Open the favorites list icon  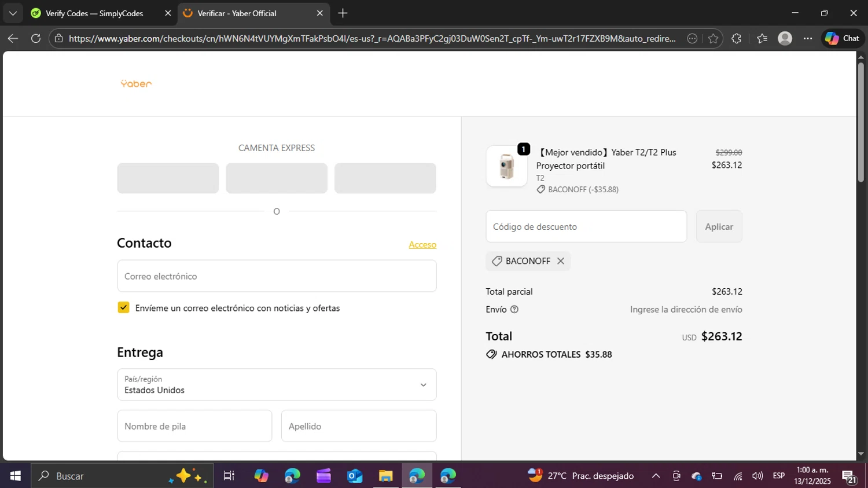(x=762, y=39)
